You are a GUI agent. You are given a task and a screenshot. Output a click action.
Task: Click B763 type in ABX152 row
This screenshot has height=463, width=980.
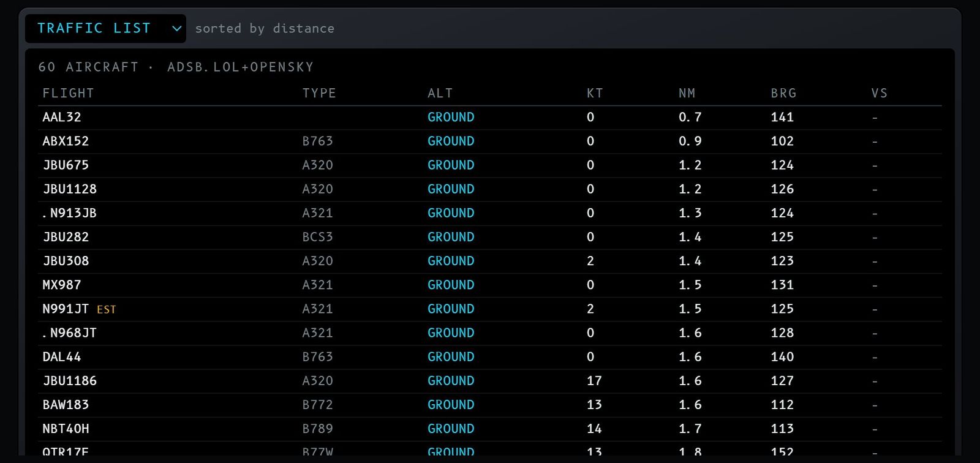(x=317, y=141)
